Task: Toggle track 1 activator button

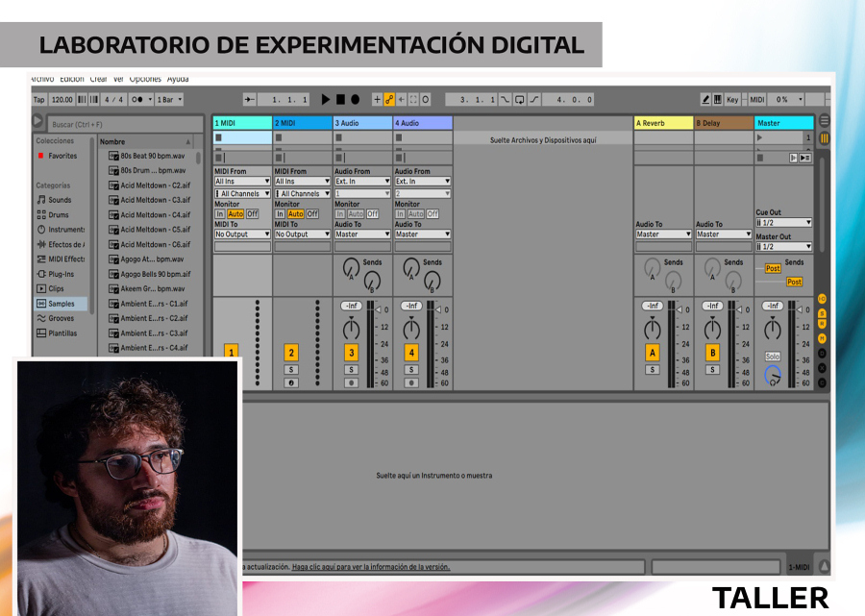Action: [231, 352]
